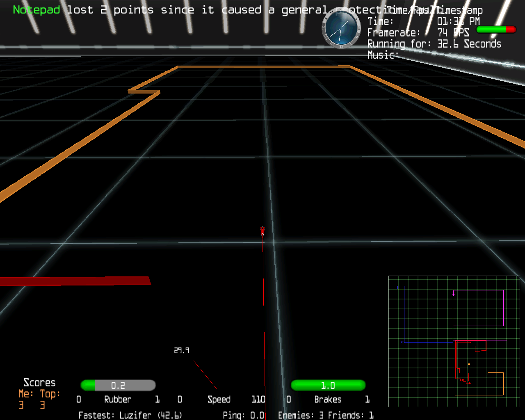Click the Running for timer text
The width and height of the screenshot is (525, 420).
(434, 44)
